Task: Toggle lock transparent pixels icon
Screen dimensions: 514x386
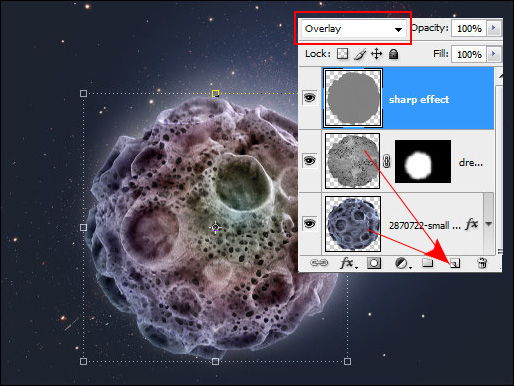Action: click(342, 54)
